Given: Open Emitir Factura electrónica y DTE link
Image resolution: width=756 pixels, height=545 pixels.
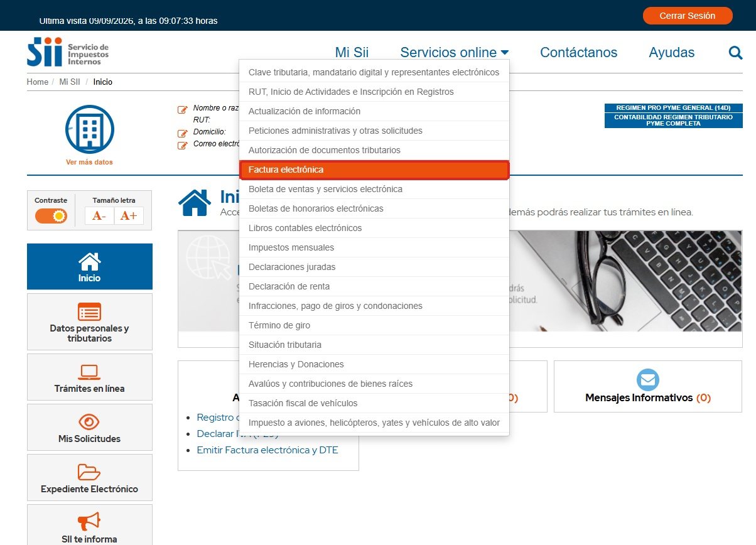Looking at the screenshot, I should [x=267, y=450].
